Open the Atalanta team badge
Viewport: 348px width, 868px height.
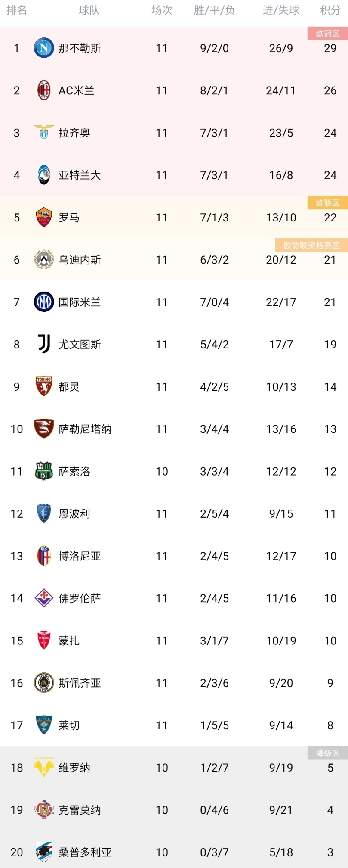click(44, 175)
